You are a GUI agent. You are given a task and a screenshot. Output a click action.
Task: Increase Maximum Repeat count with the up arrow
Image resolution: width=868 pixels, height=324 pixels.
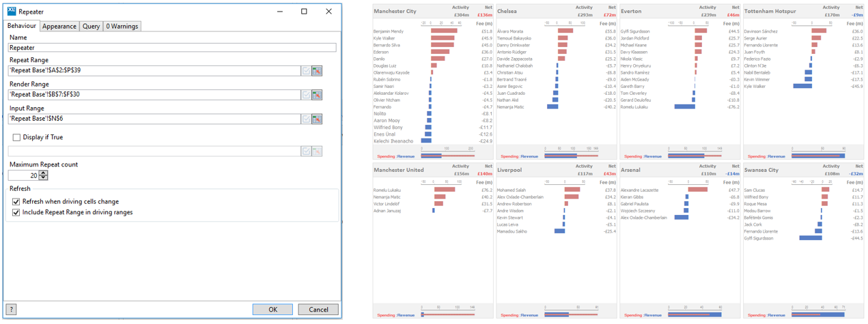click(x=44, y=173)
